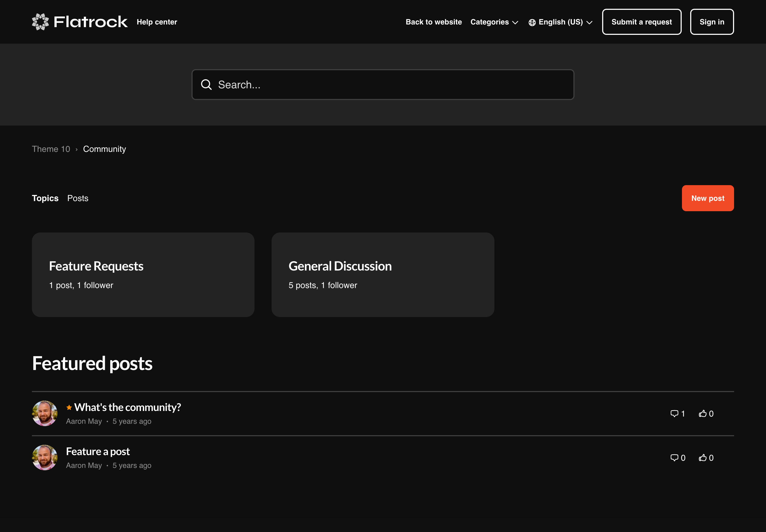
Task: Click '5 years ago' under Feature a post
Action: pyautogui.click(x=132, y=465)
